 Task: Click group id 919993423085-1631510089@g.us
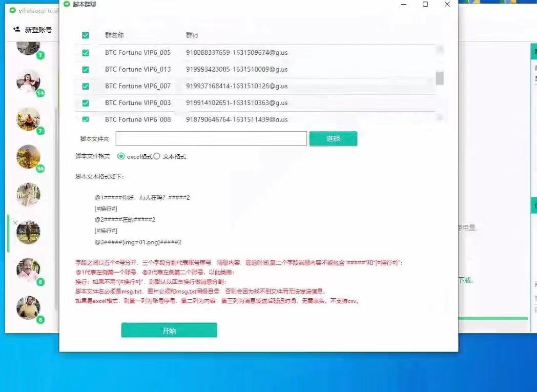[237, 70]
